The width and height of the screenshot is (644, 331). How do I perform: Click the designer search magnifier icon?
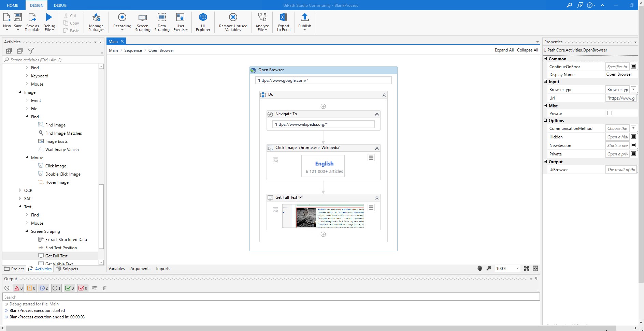pos(489,268)
